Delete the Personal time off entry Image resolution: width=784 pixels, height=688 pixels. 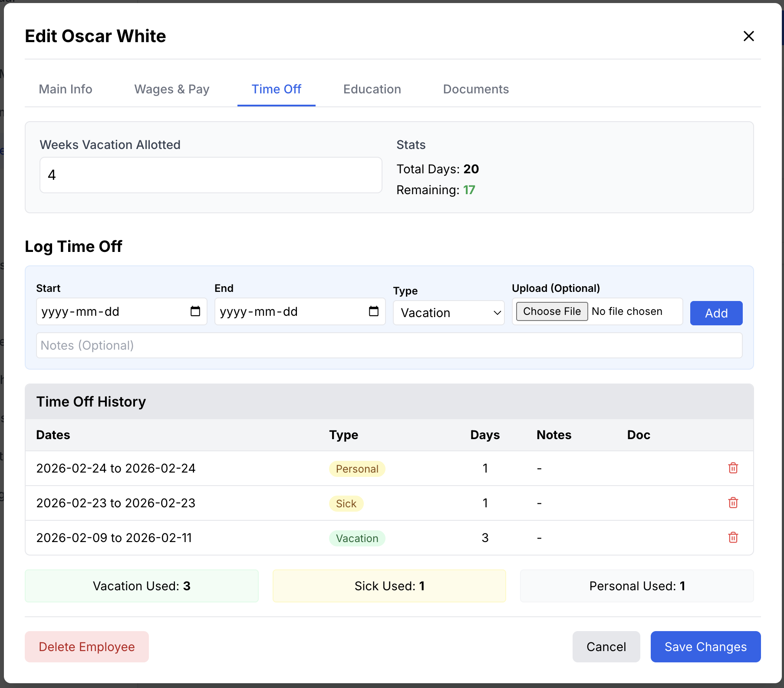pos(733,468)
